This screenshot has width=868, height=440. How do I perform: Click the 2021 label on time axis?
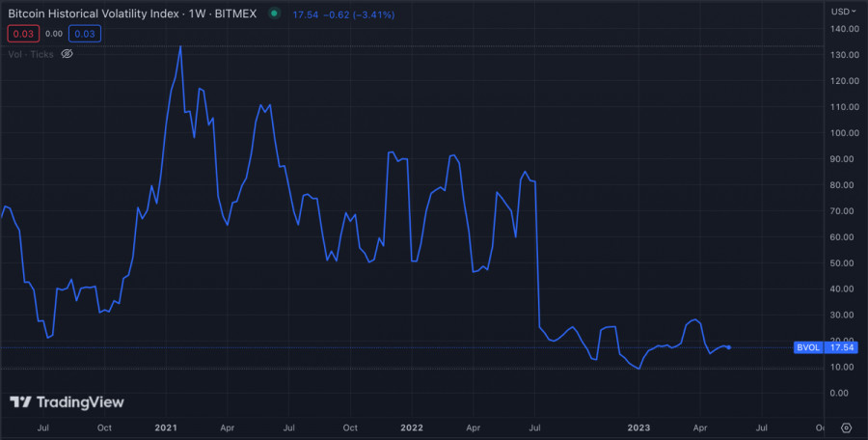point(166,426)
